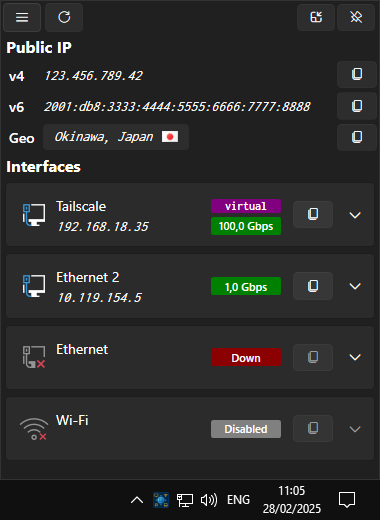Expand the Ethernet 2 interface card
This screenshot has width=380, height=520.
click(x=355, y=286)
